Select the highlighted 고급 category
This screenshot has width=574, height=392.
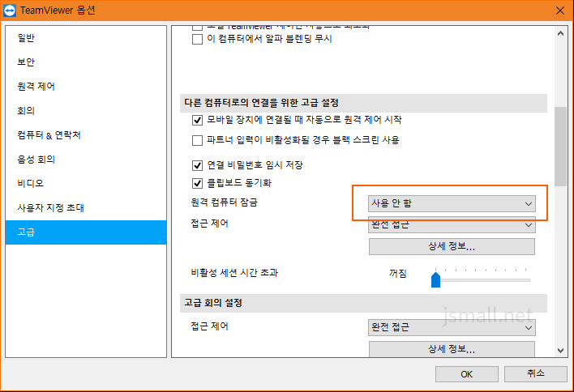(86, 232)
